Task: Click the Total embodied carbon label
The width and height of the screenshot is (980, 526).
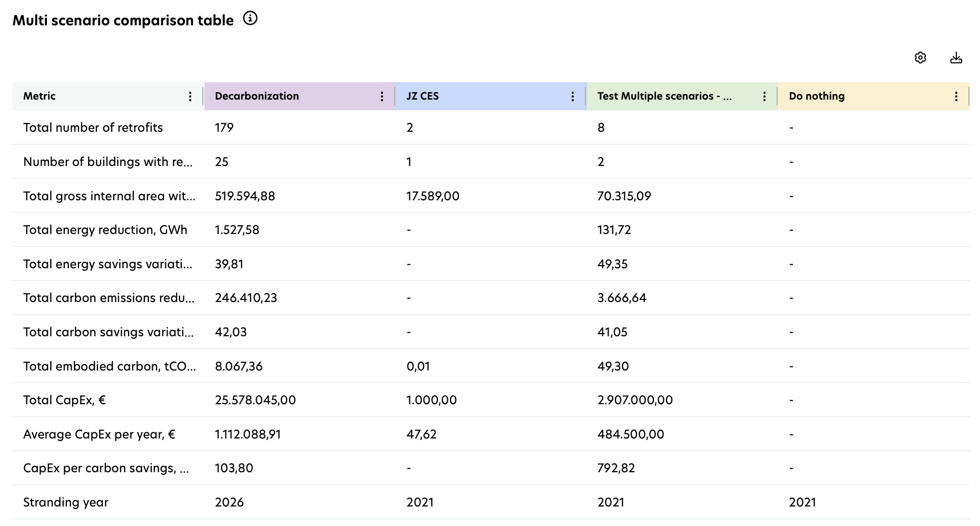Action: [110, 366]
